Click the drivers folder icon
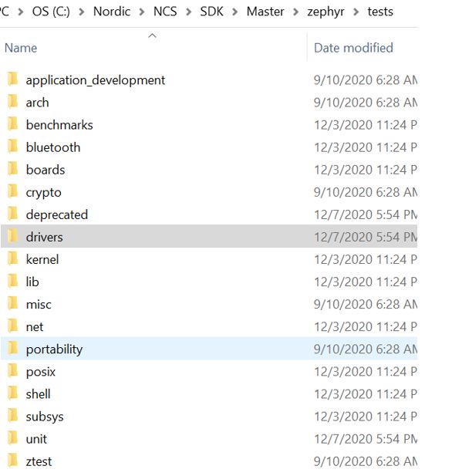 13,237
